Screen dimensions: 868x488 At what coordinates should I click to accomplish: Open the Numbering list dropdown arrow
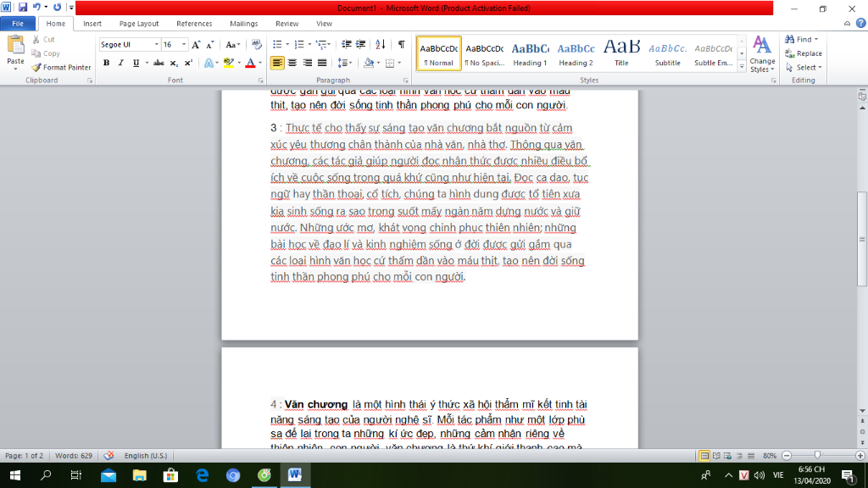coord(309,44)
